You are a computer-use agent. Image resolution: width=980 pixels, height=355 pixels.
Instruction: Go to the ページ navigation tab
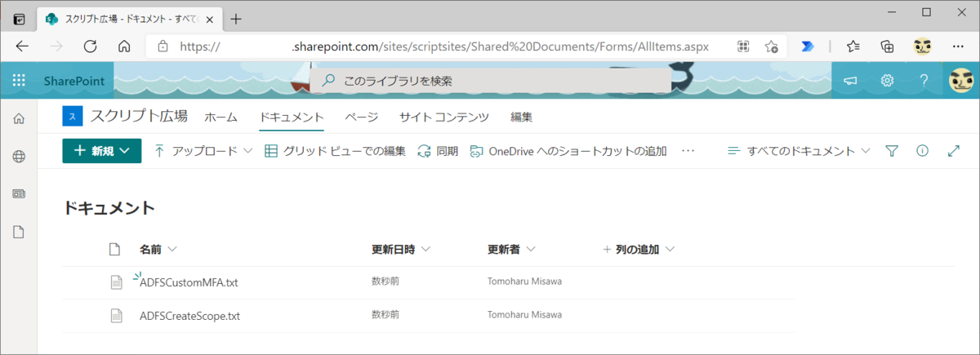tap(361, 117)
